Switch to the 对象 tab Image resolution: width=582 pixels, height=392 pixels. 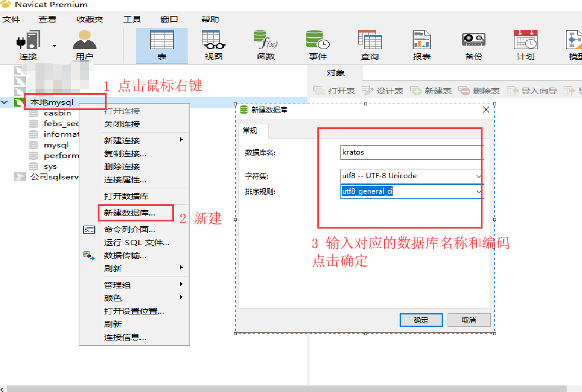(335, 73)
